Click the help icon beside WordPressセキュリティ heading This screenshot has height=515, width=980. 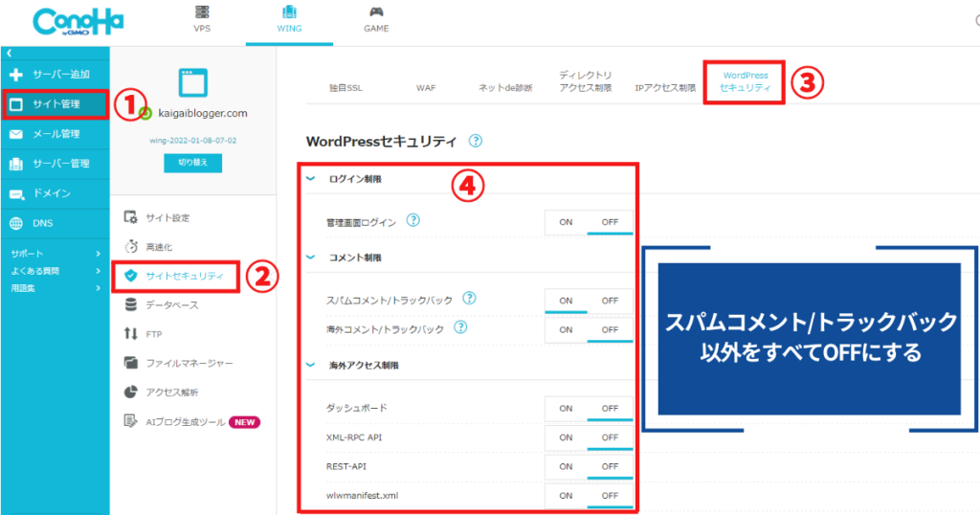[476, 141]
